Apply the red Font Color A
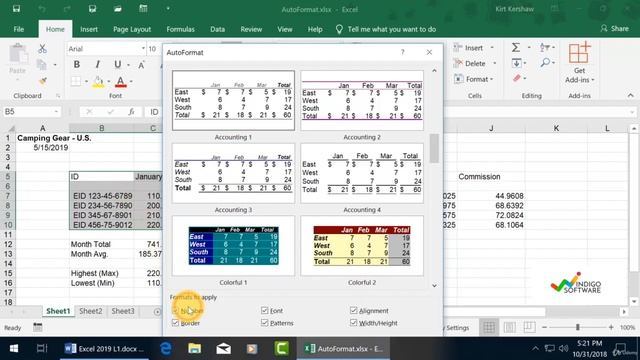The image size is (640, 360). [x=120, y=81]
